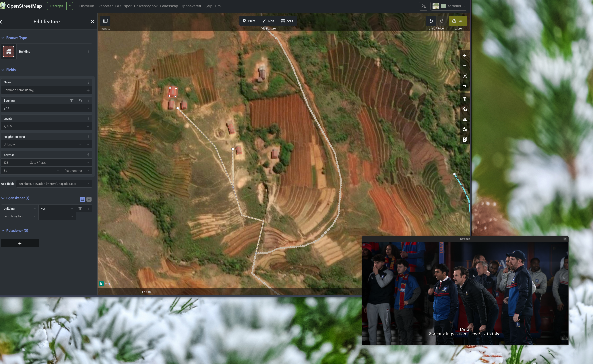Click the geolocate arrow icon
The height and width of the screenshot is (364, 593).
pyautogui.click(x=464, y=86)
